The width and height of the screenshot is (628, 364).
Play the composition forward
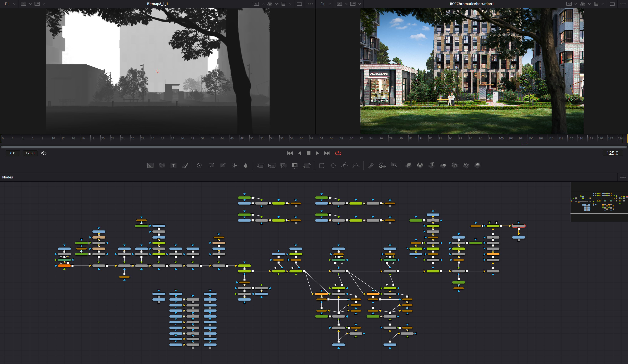click(x=317, y=153)
